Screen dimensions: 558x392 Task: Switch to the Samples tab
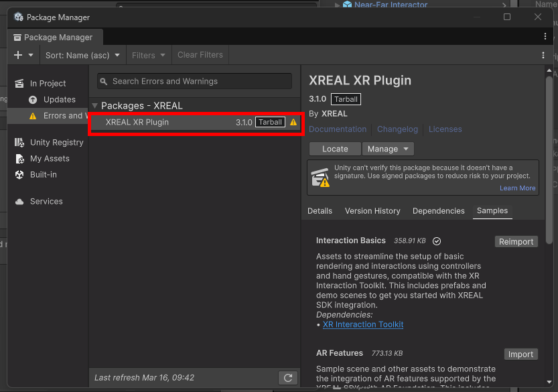[x=492, y=211]
